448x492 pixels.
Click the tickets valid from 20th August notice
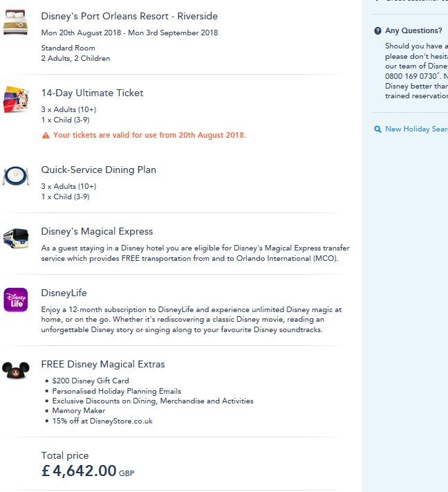[x=149, y=135]
